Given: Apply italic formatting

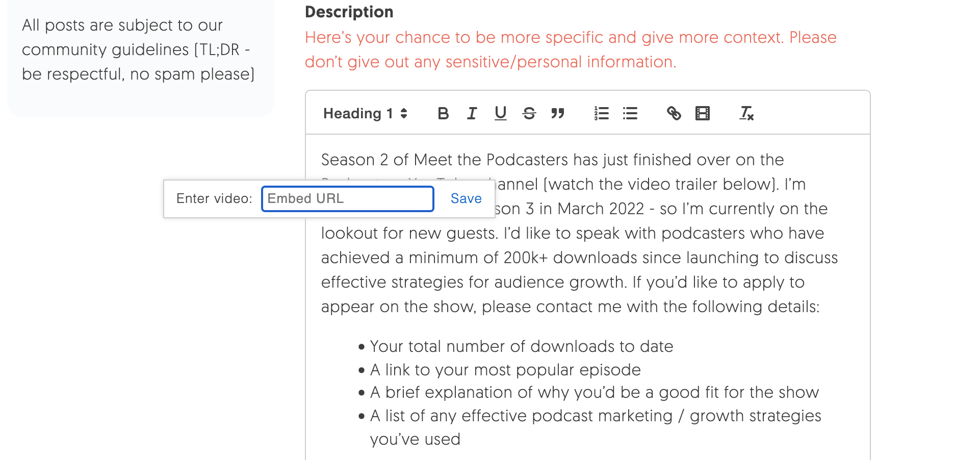Looking at the screenshot, I should coord(472,113).
